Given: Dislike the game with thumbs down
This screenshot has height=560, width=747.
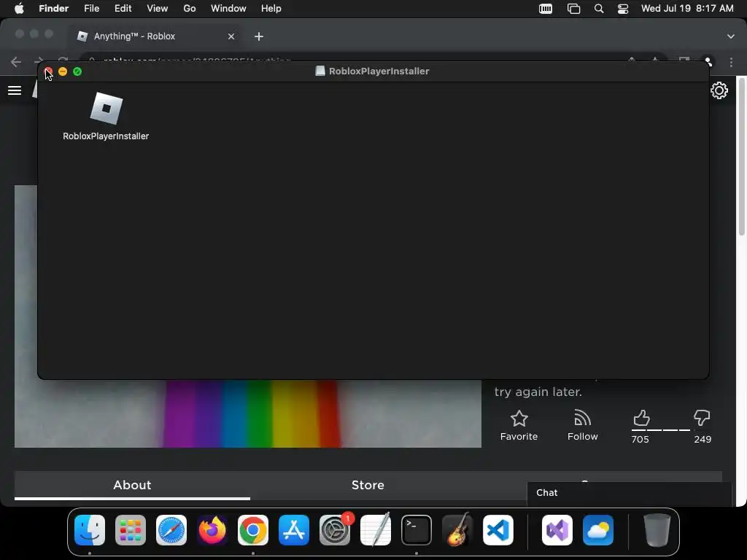Looking at the screenshot, I should [x=702, y=418].
